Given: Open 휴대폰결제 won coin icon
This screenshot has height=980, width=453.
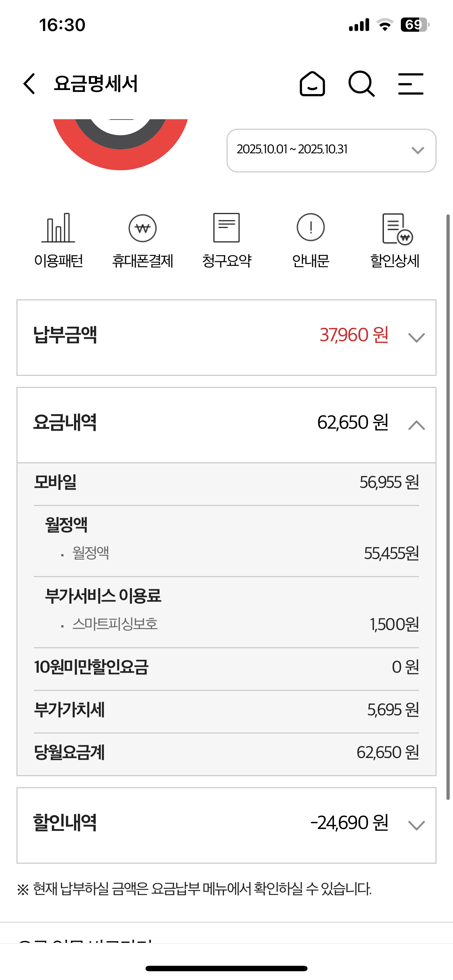Looking at the screenshot, I should point(142,228).
